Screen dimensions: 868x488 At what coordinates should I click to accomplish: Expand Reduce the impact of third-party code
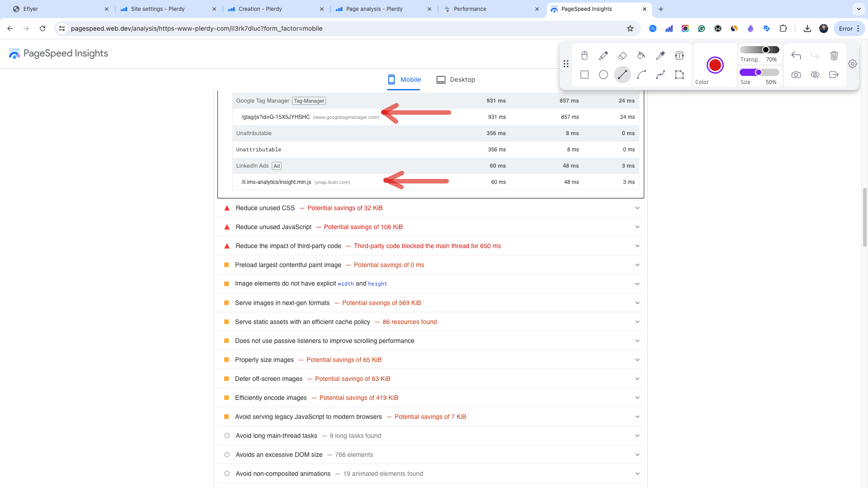tap(431, 246)
